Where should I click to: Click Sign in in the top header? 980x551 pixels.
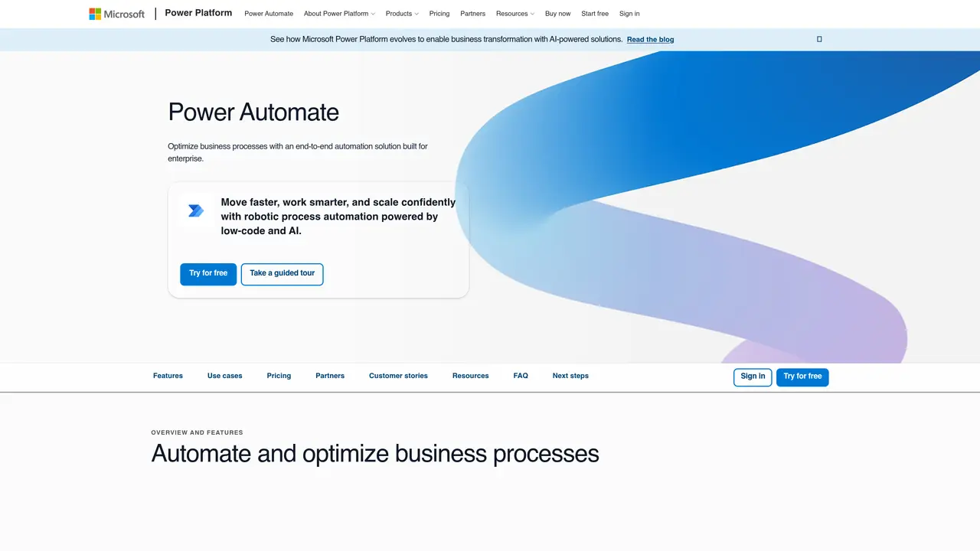[x=629, y=14]
